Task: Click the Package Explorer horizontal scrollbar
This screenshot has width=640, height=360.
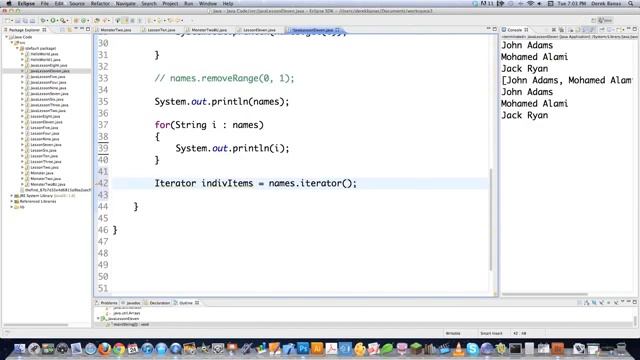Action: point(36,325)
